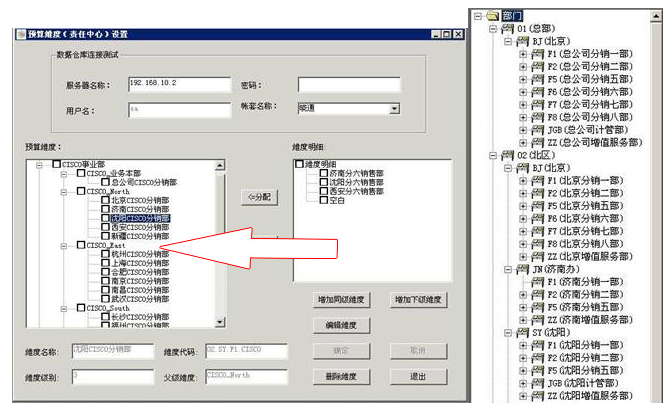The width and height of the screenshot is (668, 410).
Task: Toggle the 沈阳CISCO分销部 checkbox
Action: coord(105,218)
